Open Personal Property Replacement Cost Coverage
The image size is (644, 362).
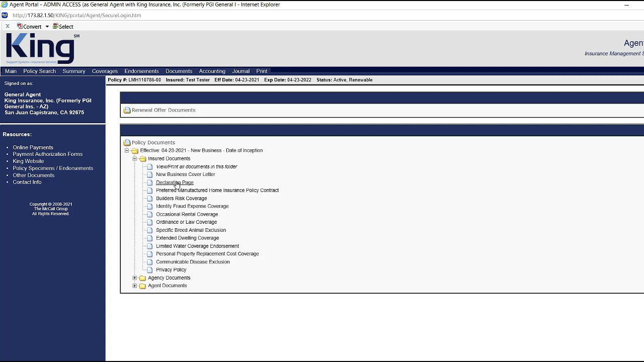point(207,253)
